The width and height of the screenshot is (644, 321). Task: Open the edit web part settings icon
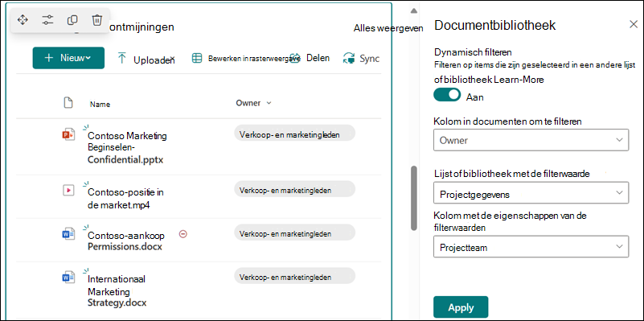click(47, 19)
